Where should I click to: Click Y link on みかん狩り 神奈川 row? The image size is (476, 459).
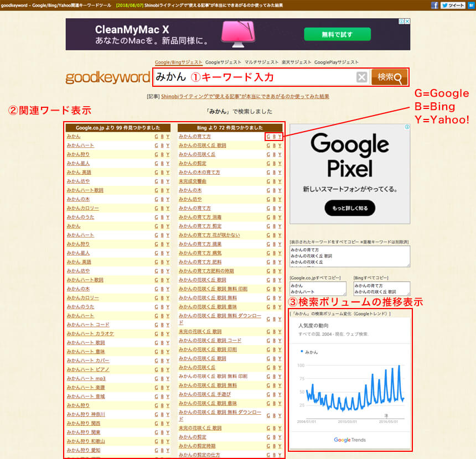168,414
